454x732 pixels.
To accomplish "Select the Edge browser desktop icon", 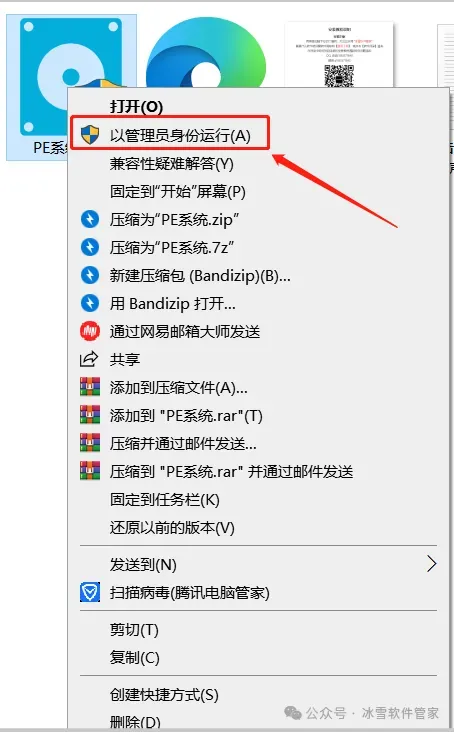I will coord(205,54).
